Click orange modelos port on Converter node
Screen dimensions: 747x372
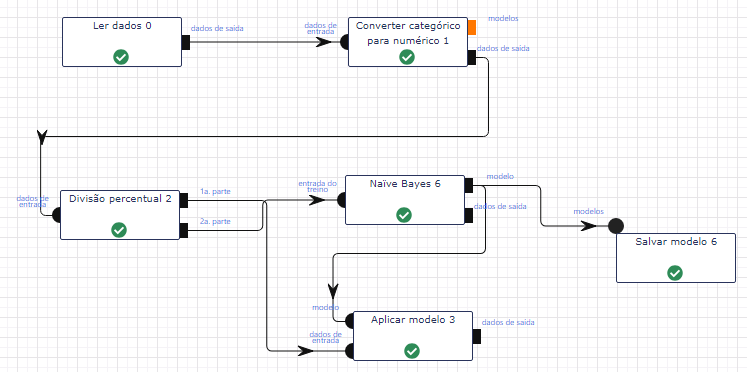tap(472, 27)
